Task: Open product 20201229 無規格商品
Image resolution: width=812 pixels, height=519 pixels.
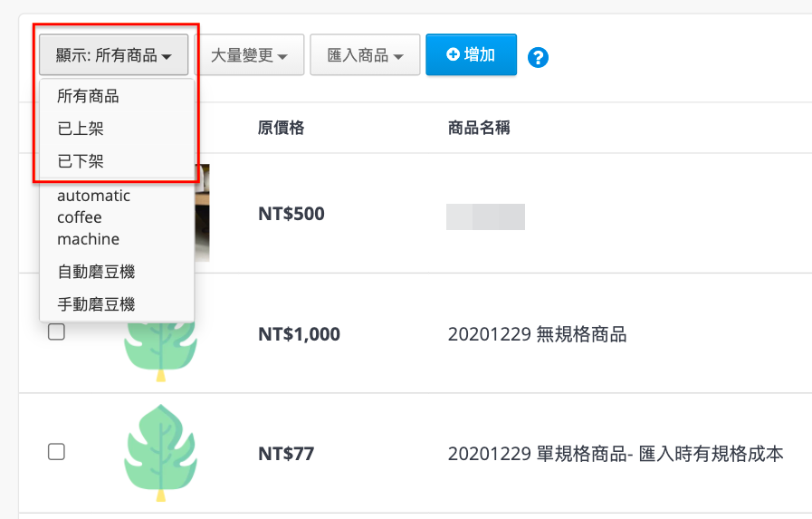Action: pos(537,334)
